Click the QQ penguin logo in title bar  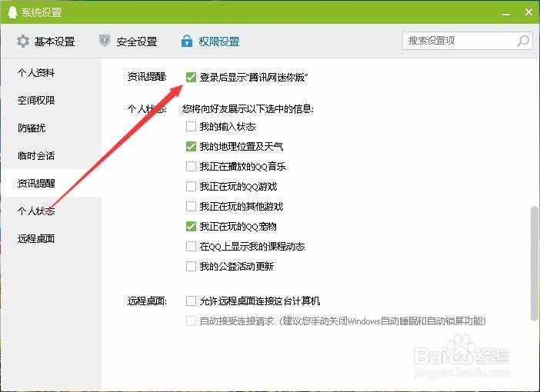pos(12,12)
